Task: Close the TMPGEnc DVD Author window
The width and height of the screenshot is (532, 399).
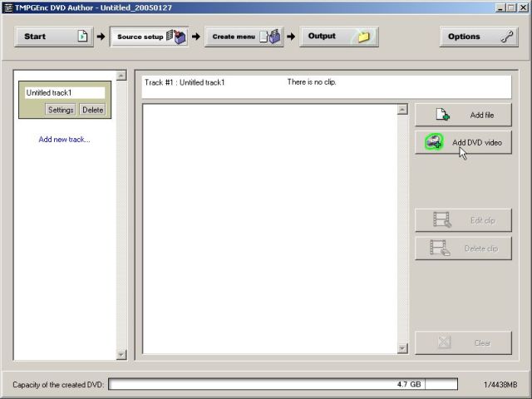Action: [x=523, y=7]
